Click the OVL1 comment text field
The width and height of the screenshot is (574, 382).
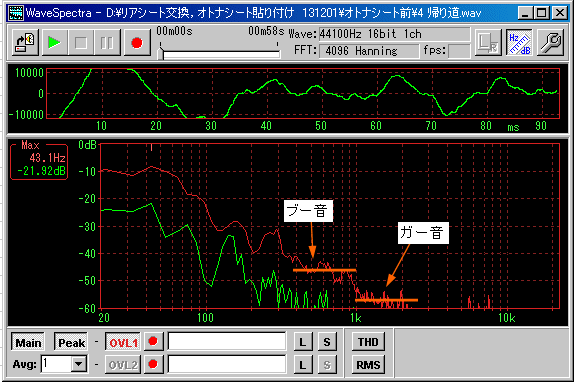pyautogui.click(x=227, y=342)
